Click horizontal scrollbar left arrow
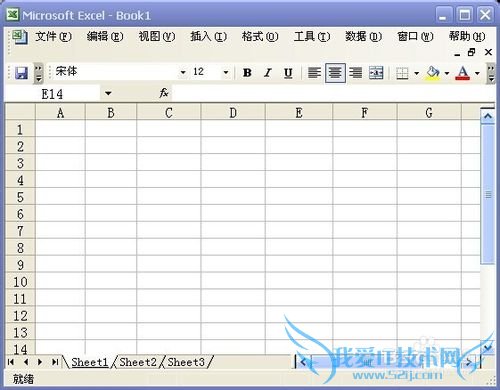 click(x=303, y=362)
